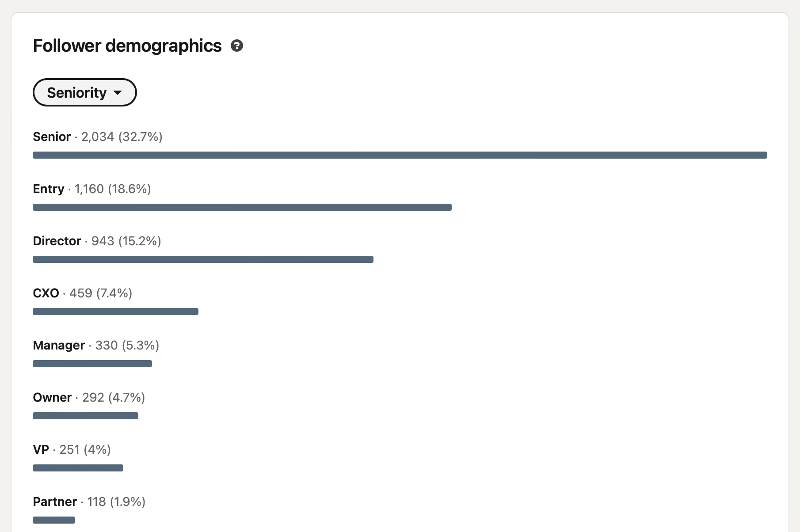Click the CXO follower count label
800x532 pixels.
[82, 293]
